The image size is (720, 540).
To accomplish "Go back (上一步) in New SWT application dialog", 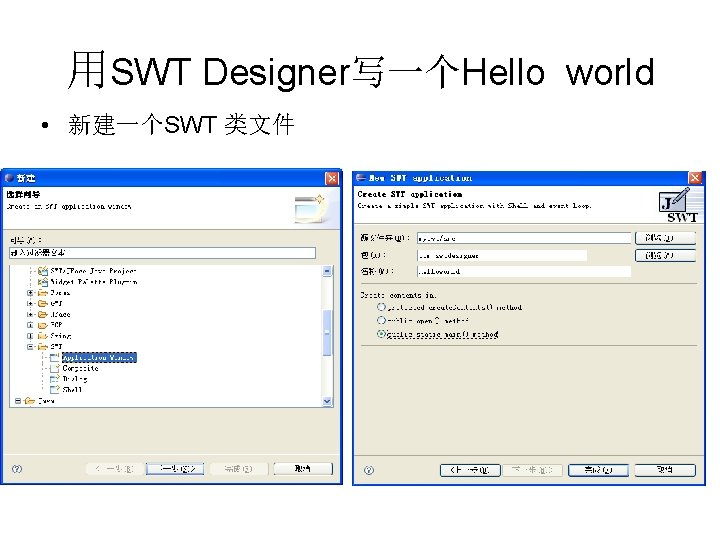I will point(470,470).
